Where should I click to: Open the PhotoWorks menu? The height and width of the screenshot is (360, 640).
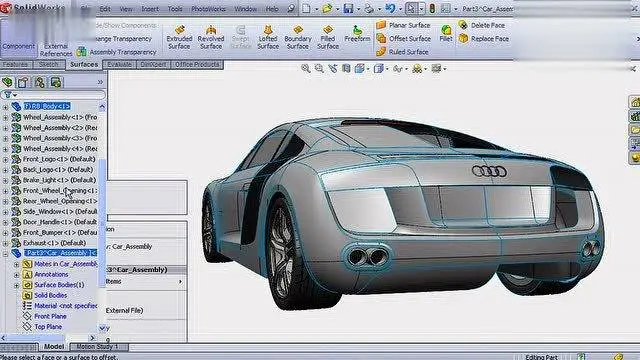[x=208, y=9]
